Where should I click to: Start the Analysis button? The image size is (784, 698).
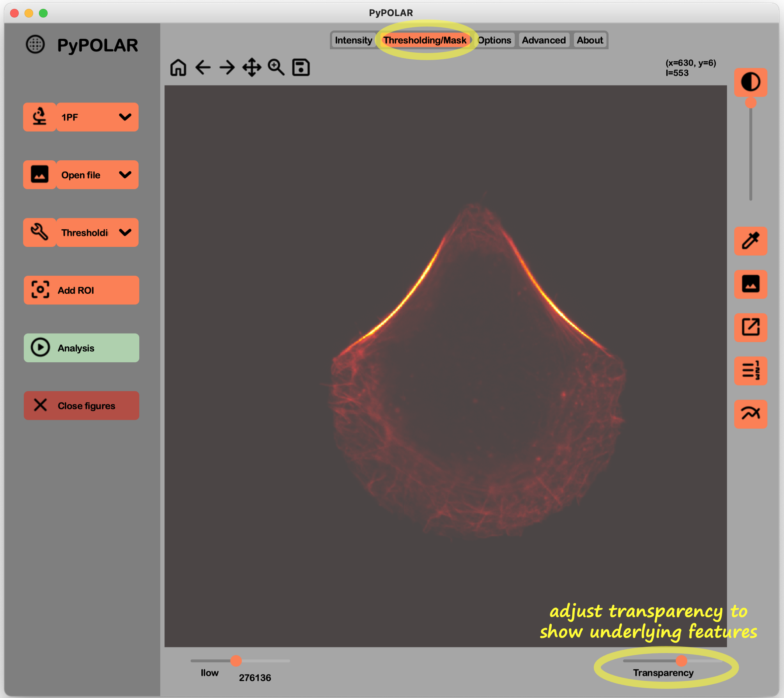pos(81,348)
